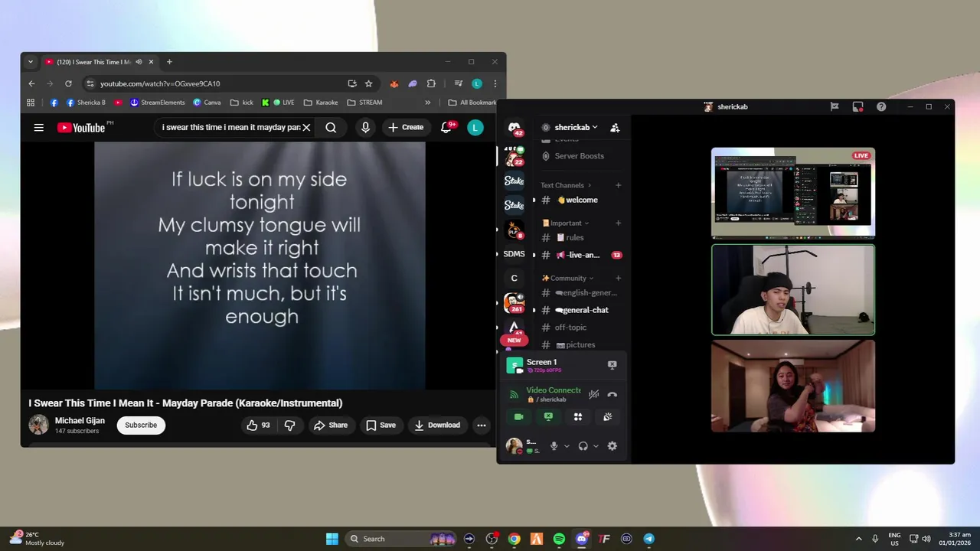This screenshot has height=551, width=980.
Task: Toggle Discord screen share
Action: pos(548,417)
